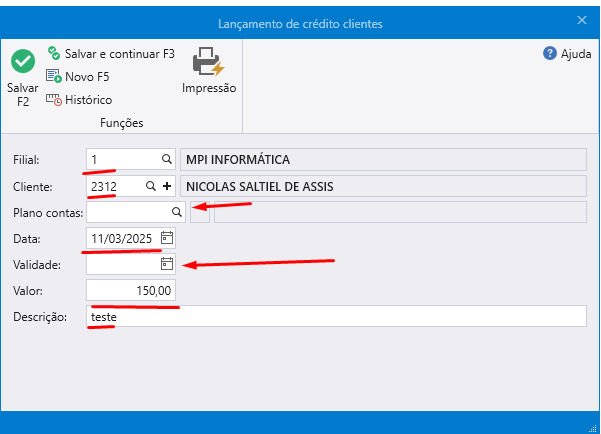
Task: Open Ajuda help link
Action: (x=567, y=54)
